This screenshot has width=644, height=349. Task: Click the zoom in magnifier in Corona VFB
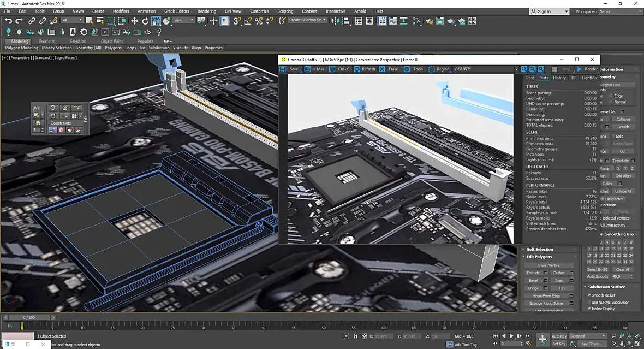(x=524, y=69)
